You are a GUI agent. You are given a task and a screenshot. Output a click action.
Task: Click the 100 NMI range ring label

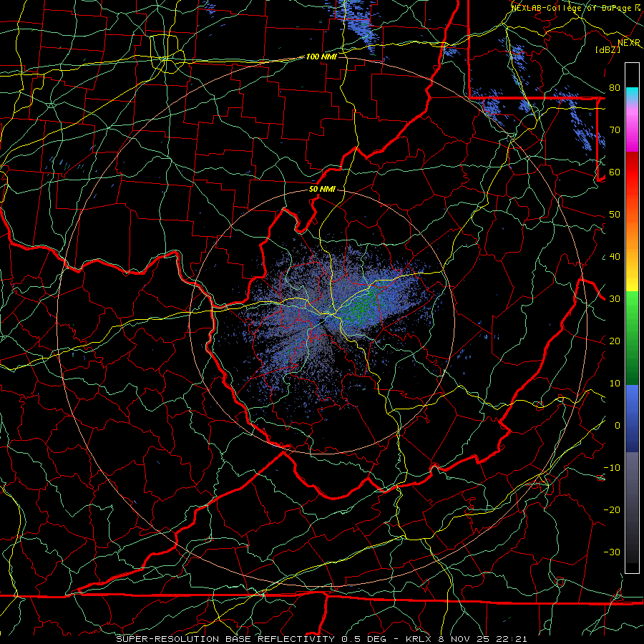321,57
